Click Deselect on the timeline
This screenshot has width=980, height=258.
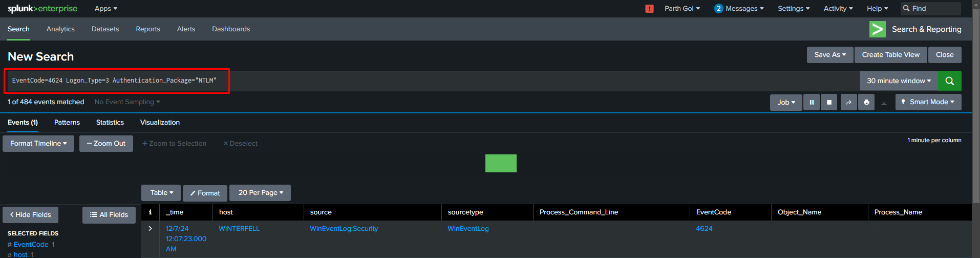point(240,144)
